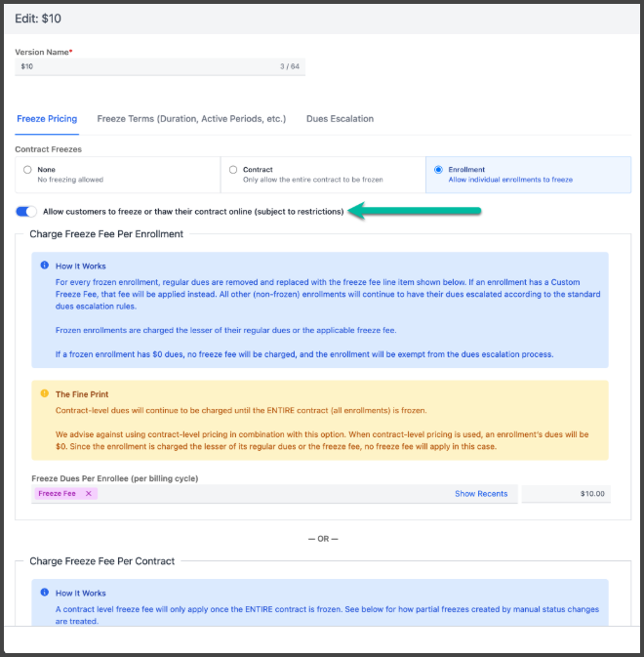Image resolution: width=644 pixels, height=657 pixels.
Task: Click the warning icon beside The Fine Print
Action: pyautogui.click(x=45, y=393)
